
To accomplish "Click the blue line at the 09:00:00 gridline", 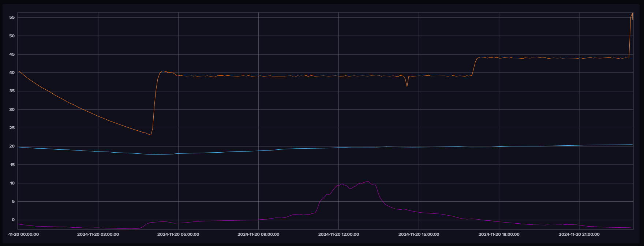I will 258,151.
